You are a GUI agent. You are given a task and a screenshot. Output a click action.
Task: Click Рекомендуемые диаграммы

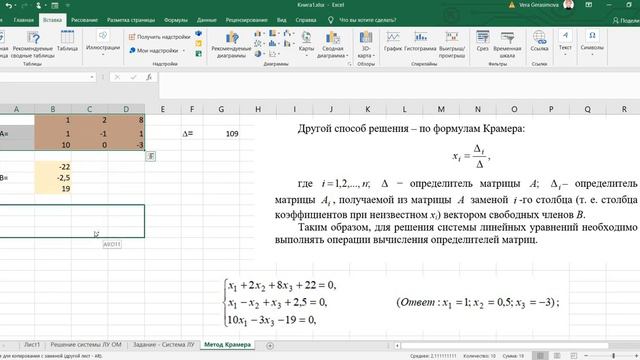tap(231, 44)
